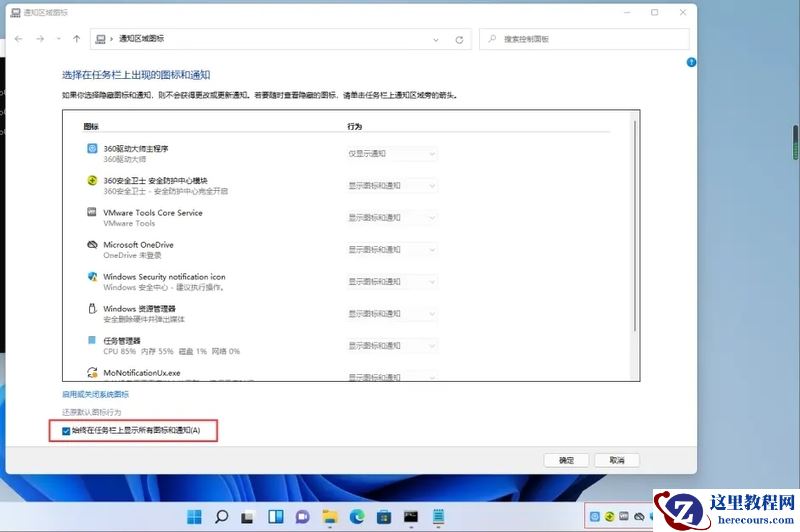Screen dimensions: 800x532
Task: Click the Windows 资源管理器 USB icon
Action: [x=92, y=308]
